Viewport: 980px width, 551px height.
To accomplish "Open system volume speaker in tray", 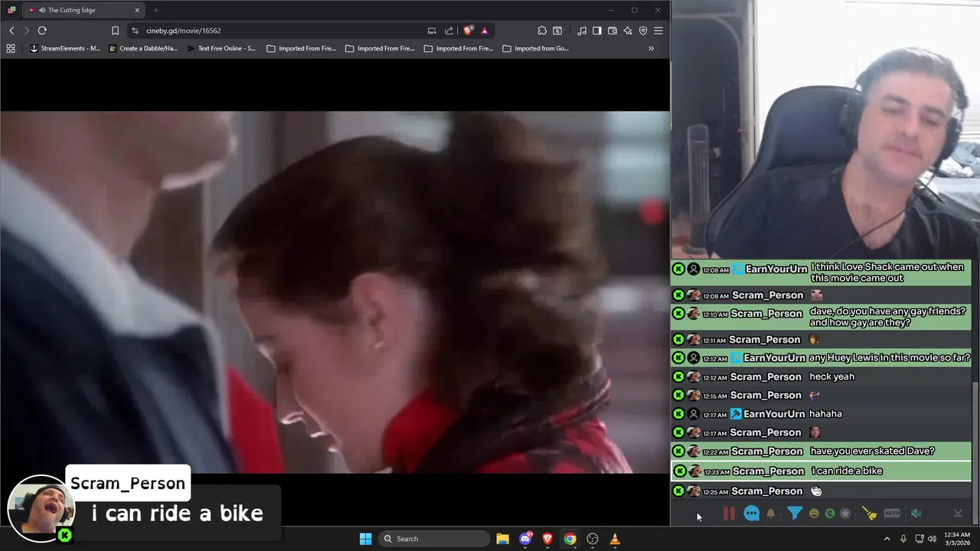I will point(932,539).
